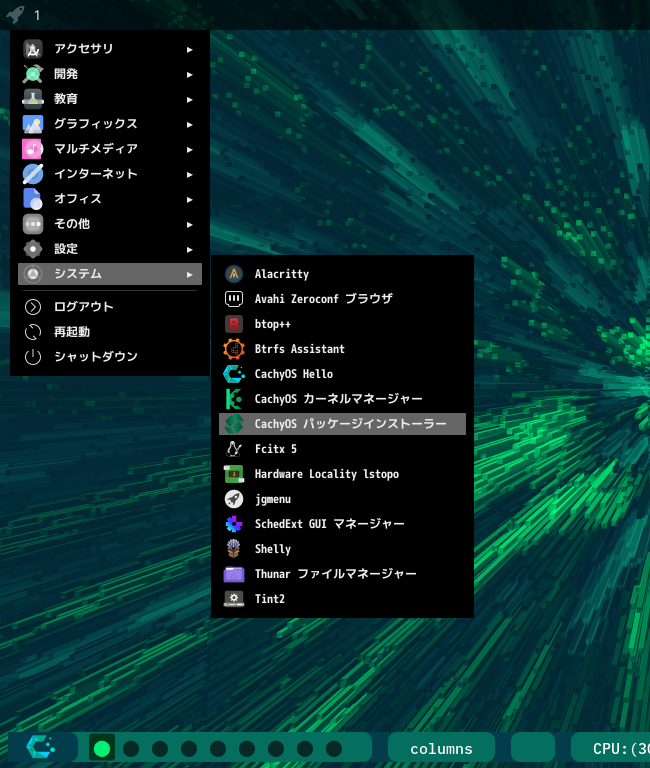
Task: Click the Hardware Locality lstopo chip icon
Action: tap(234, 474)
